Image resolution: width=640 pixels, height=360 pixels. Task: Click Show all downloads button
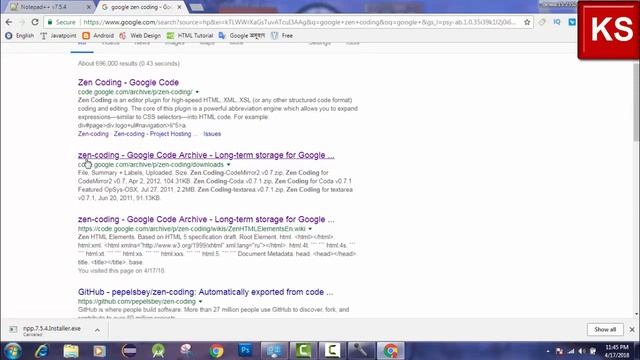click(605, 329)
